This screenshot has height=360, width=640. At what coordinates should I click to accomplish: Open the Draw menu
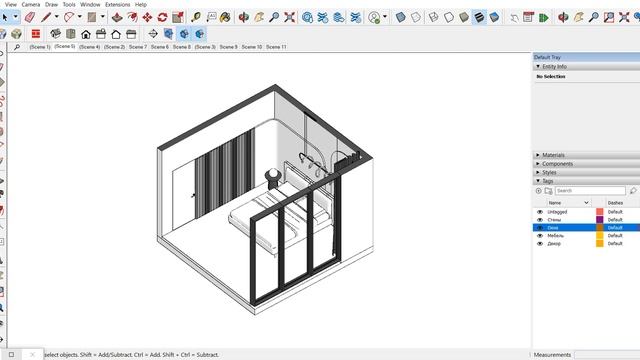click(51, 4)
